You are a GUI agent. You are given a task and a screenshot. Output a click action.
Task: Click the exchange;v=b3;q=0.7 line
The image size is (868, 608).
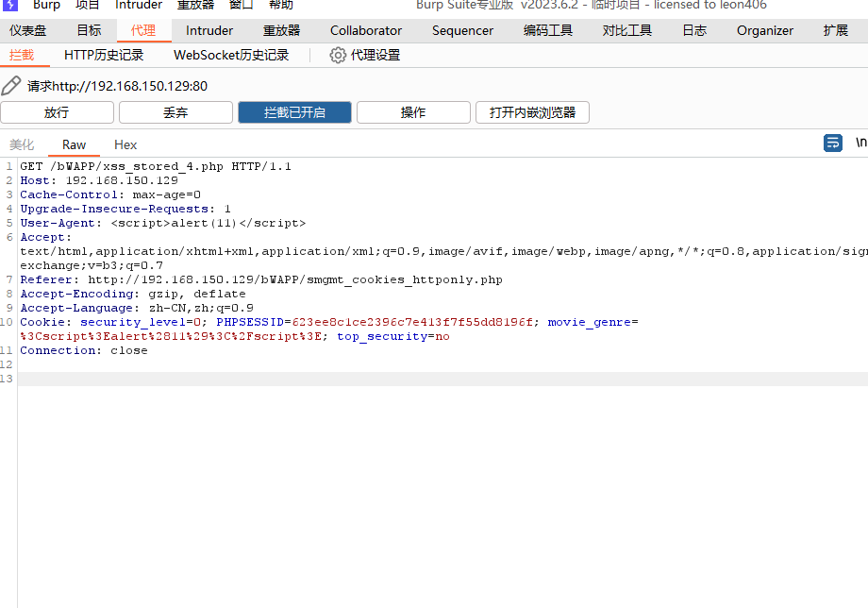coord(92,266)
